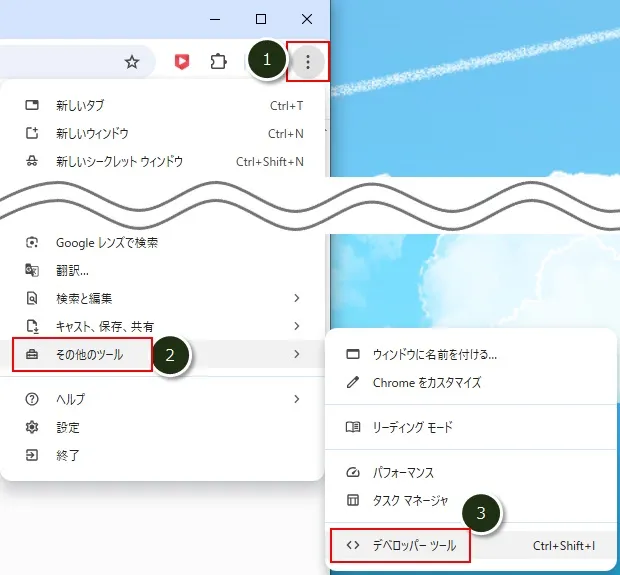Viewport: 620px width, 575px height.
Task: Expand the キャスト、保存、共有 submenu arrow
Action: 296,326
